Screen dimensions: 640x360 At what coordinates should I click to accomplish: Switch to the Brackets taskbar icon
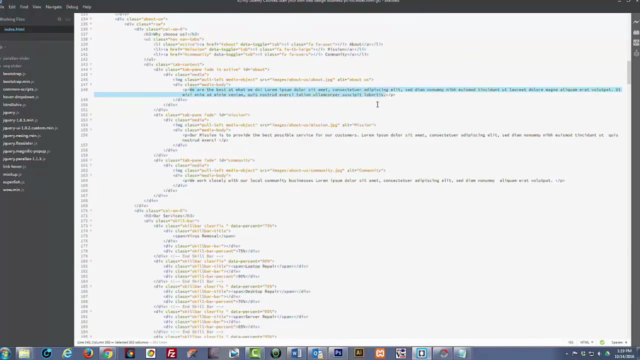pyautogui.click(x=421, y=353)
